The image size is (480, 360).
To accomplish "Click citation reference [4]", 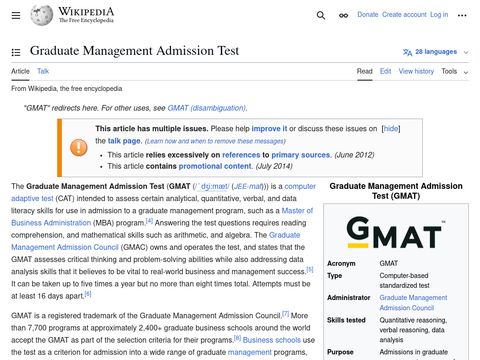I will click(x=149, y=221).
